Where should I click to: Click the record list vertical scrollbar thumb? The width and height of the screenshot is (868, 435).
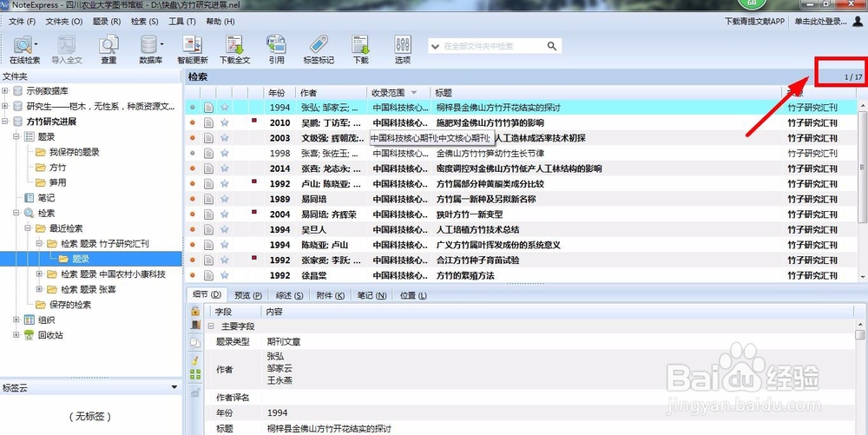(x=863, y=166)
